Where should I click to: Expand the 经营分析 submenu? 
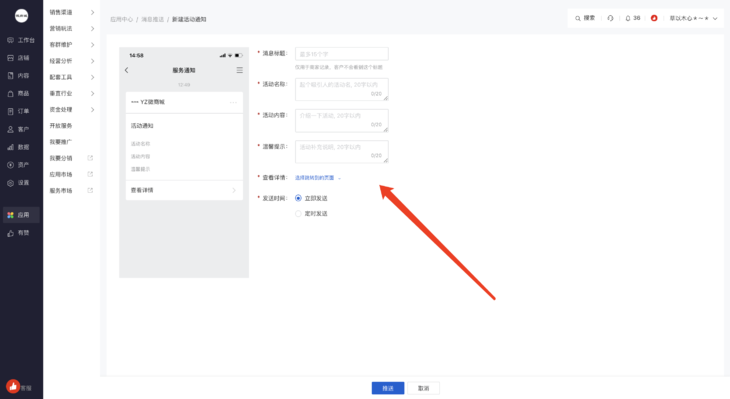click(72, 61)
